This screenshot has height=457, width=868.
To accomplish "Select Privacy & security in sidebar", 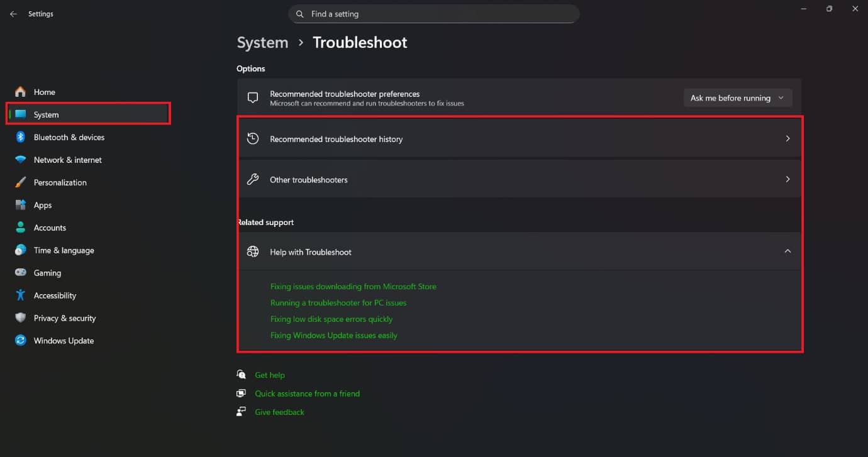I will 20,318.
